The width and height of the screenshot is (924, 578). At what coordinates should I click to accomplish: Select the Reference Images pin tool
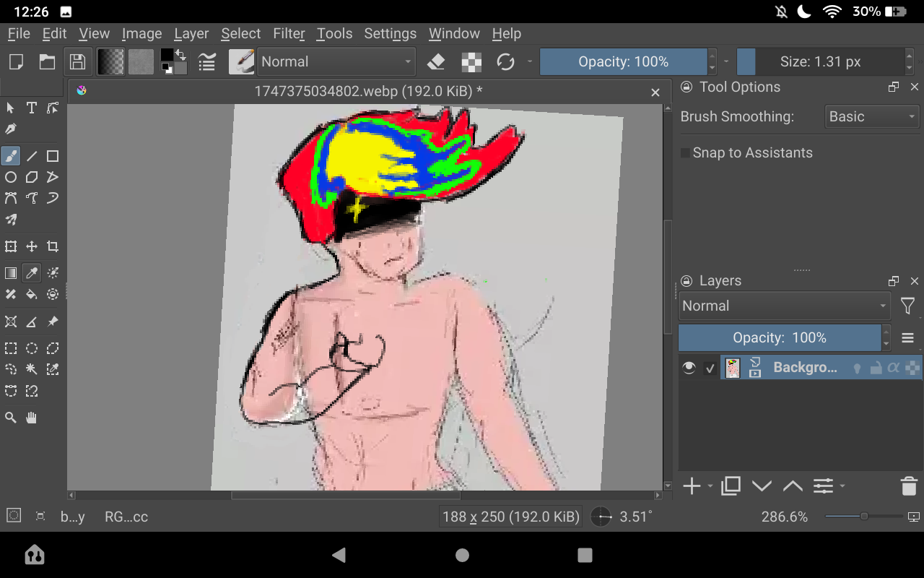53,322
